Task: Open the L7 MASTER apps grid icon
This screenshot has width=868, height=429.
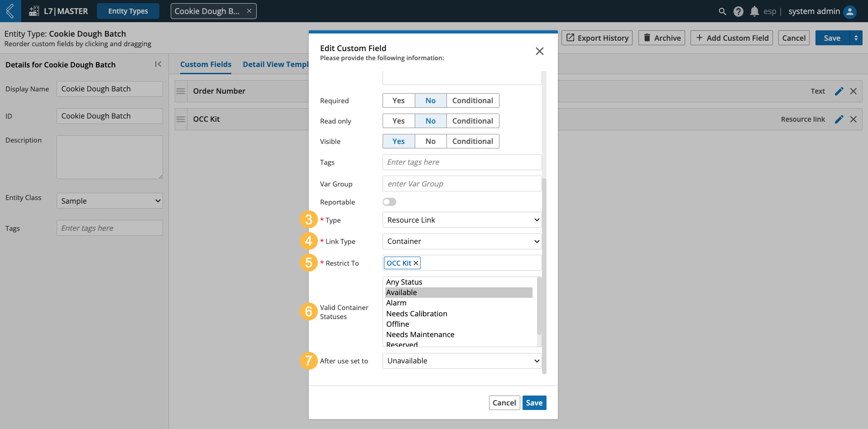Action: [34, 11]
